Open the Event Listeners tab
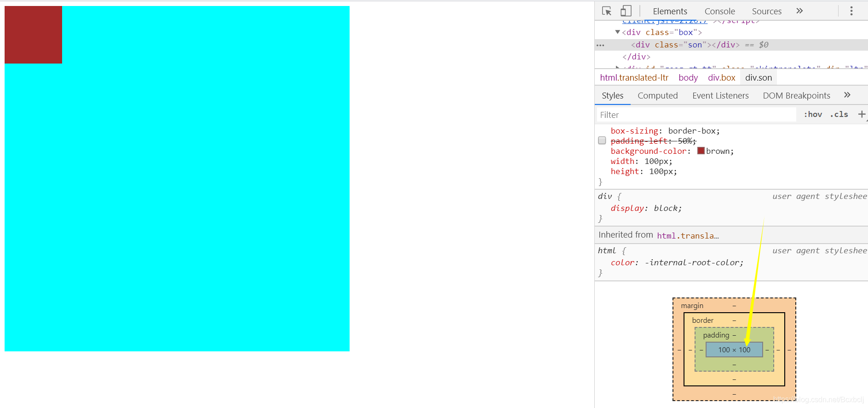The width and height of the screenshot is (868, 408). (x=720, y=96)
